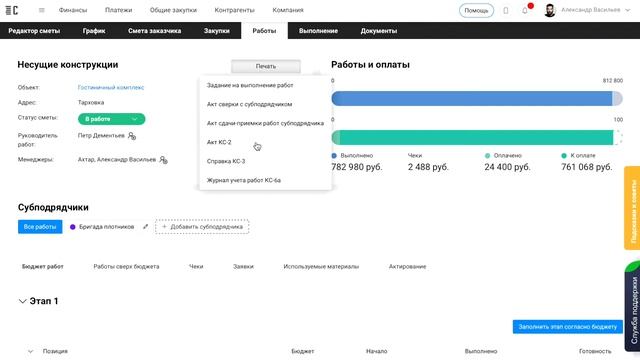Open the hamburger menu next to the logo
Screen dimensions: 640x360
tap(42, 10)
